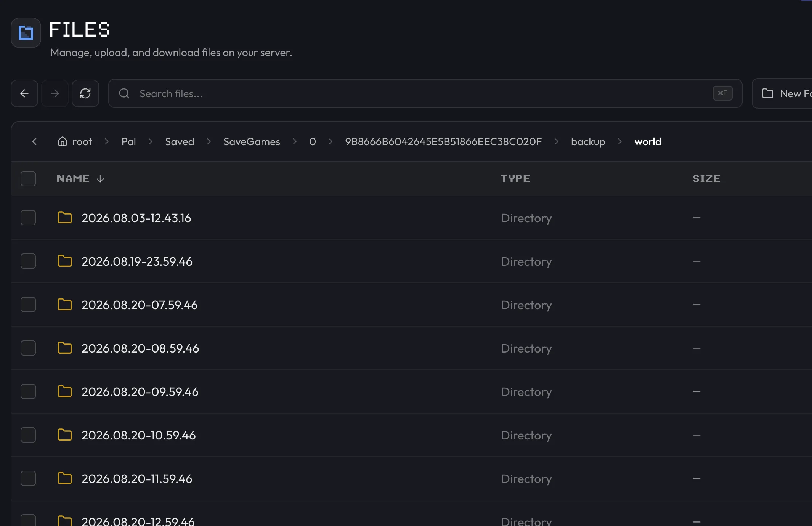The image size is (812, 526).
Task: Check the box for 2026.08.20-12.59.46
Action: point(28,520)
